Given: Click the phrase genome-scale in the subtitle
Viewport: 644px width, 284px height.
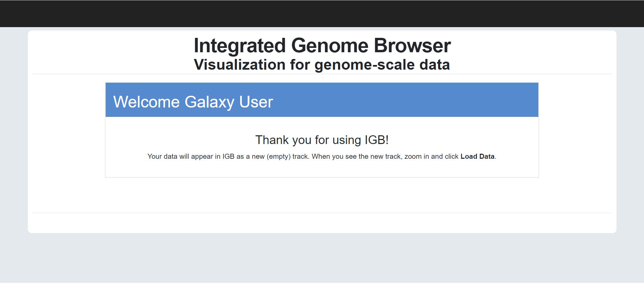Looking at the screenshot, I should (x=365, y=65).
